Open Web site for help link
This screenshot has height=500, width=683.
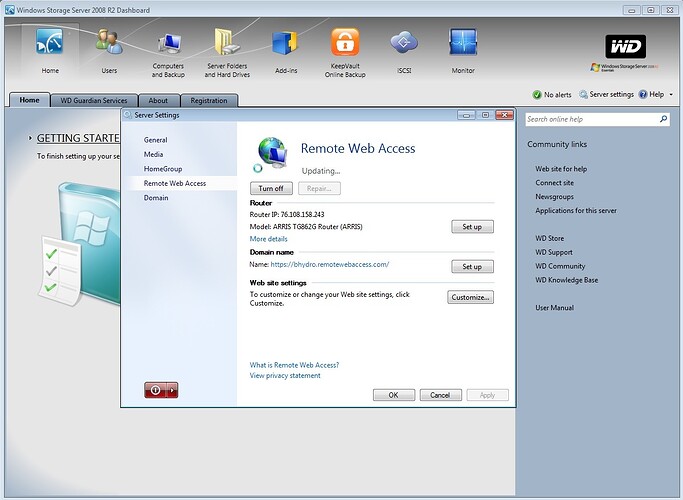(561, 169)
